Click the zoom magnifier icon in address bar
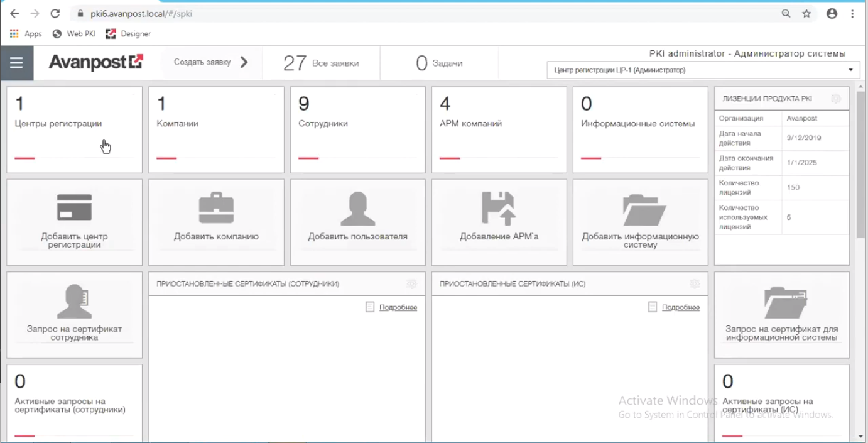The image size is (868, 443). point(786,13)
